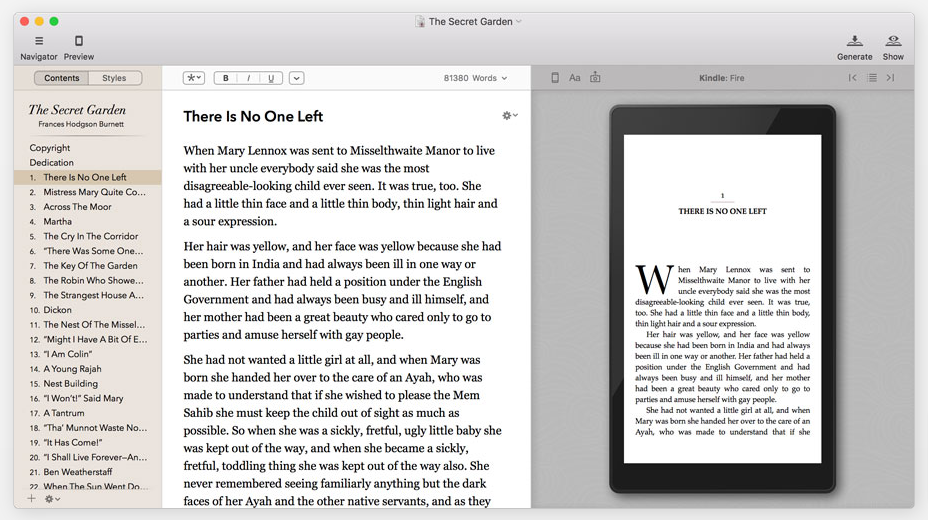928x520 pixels.
Task: Select chapter 'The Cry In The Corridor'
Action: (88, 236)
